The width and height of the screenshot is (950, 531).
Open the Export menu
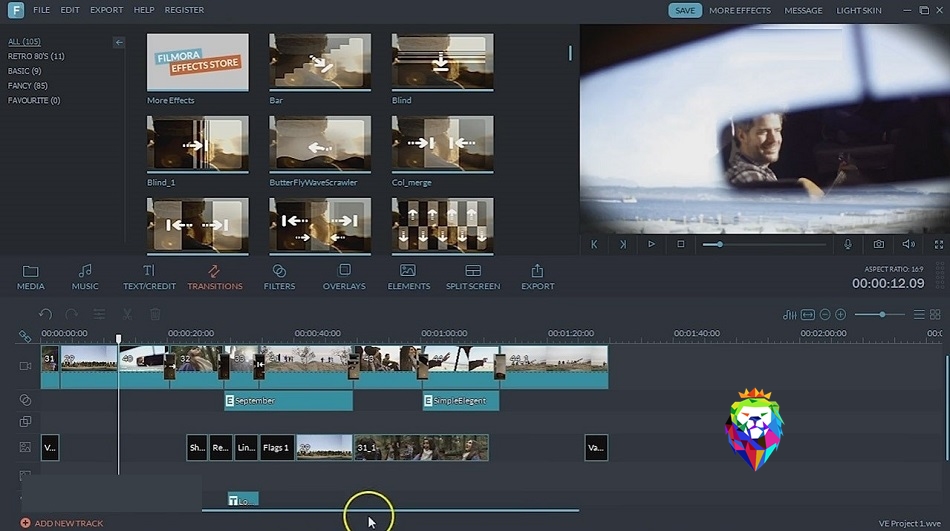107,10
